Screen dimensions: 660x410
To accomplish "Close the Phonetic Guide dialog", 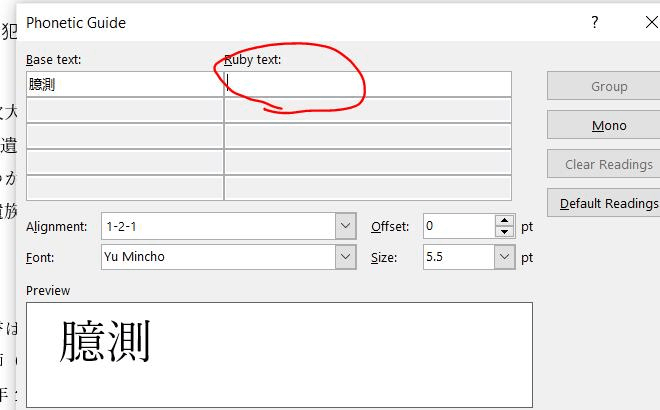I will (652, 22).
